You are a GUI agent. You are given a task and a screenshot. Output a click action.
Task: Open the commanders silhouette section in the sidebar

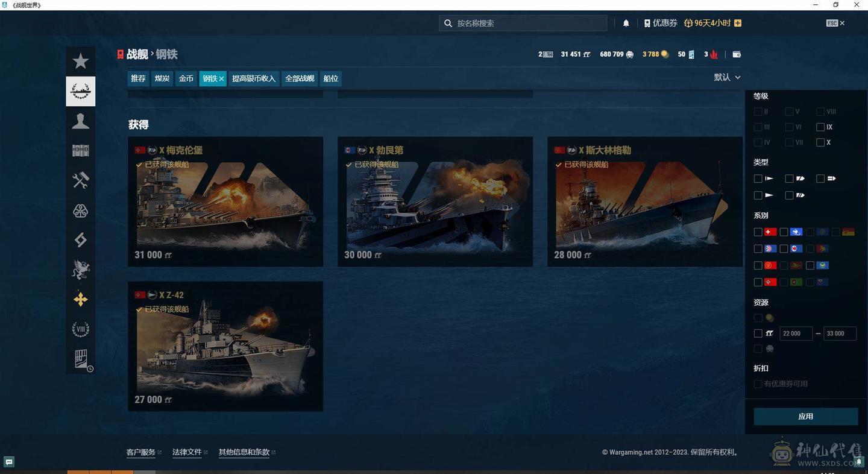81,121
